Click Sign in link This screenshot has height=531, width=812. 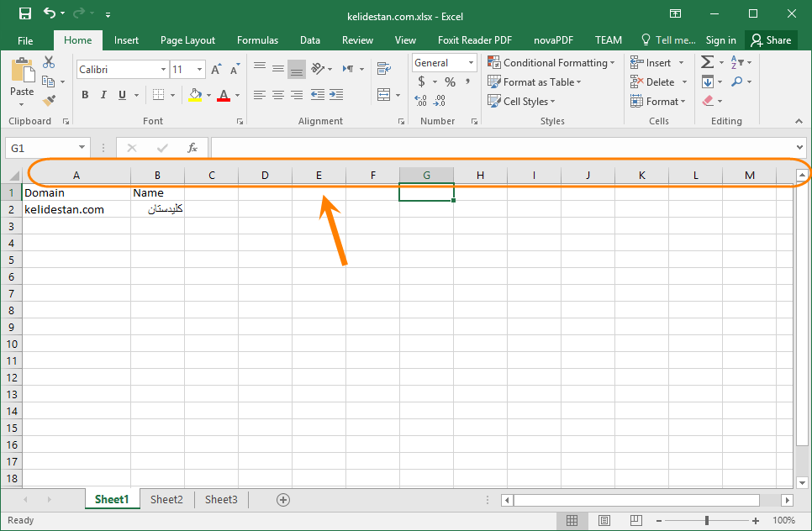pos(720,40)
